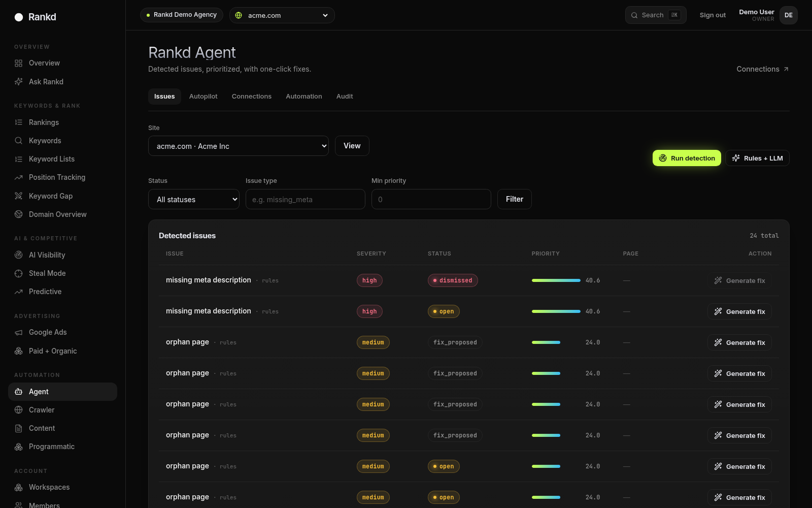Click the Filter button

(x=515, y=199)
